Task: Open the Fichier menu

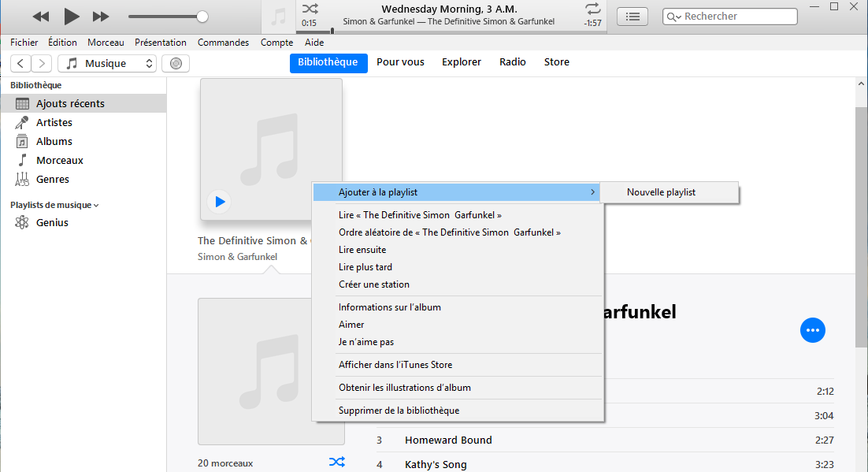Action: [x=24, y=42]
